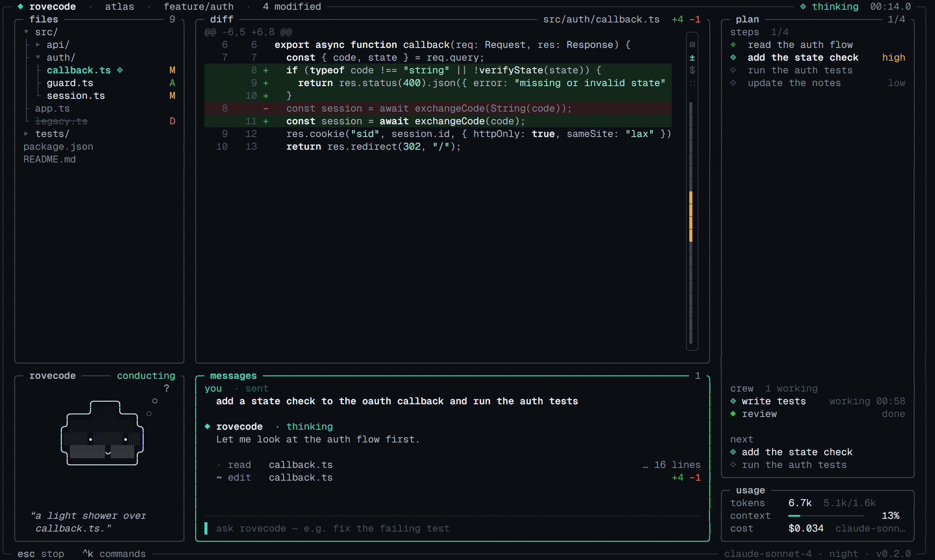Click the rovecode mascot face
Screen dimensions: 935x560
tap(102, 433)
